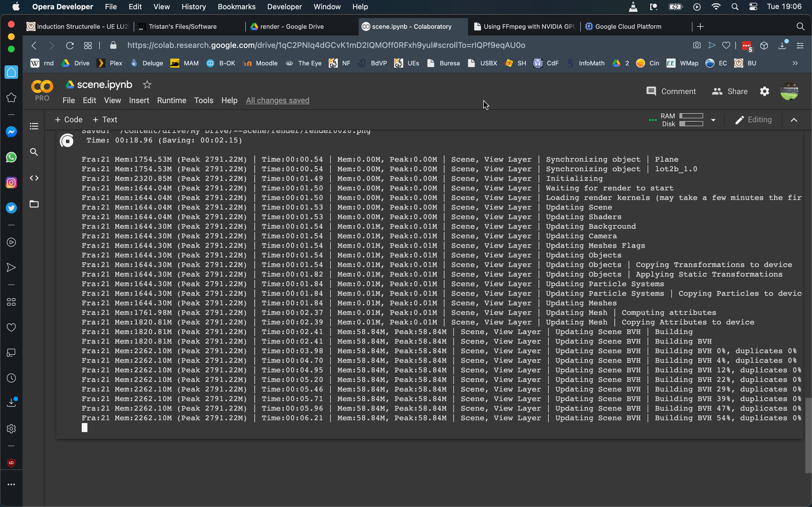Open the Editing mode selector
Image resolution: width=812 pixels, height=507 pixels.
point(754,120)
